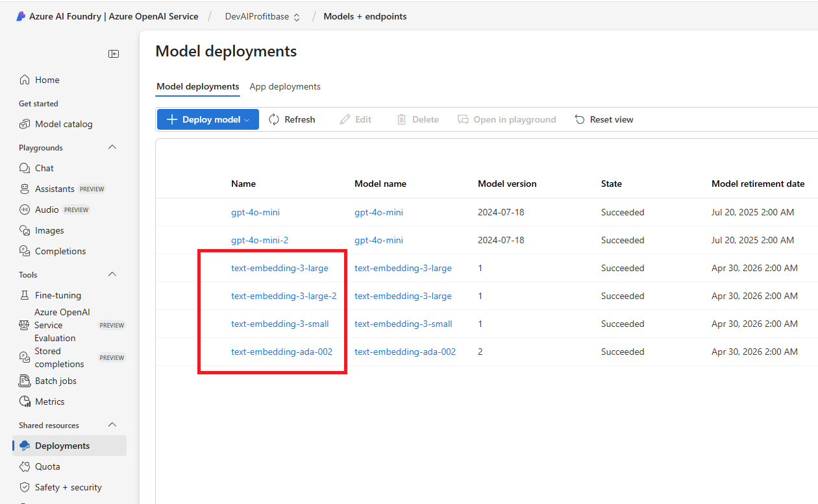The height and width of the screenshot is (504, 818).
Task: Click the Refresh toolbar button
Action: coord(291,119)
